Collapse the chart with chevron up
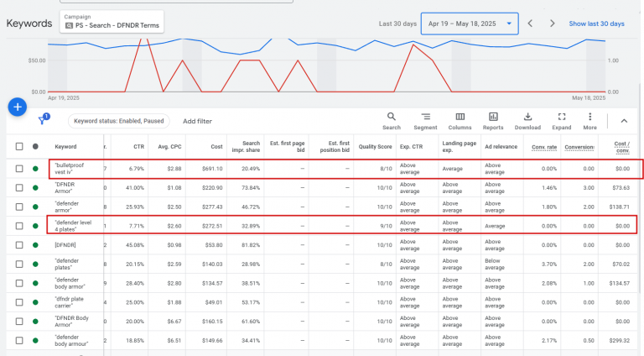 624,121
